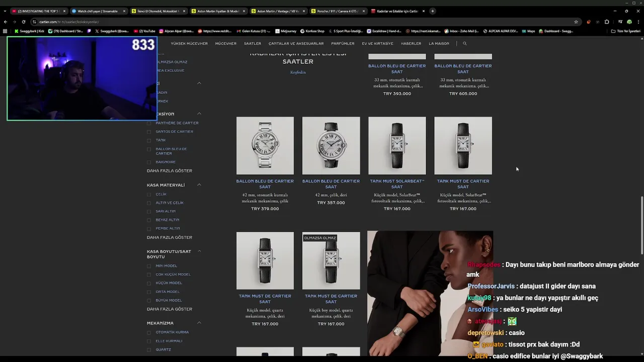The height and width of the screenshot is (362, 644).
Task: Open Ballon Bleu link priced TRY 605.000
Action: [463, 68]
